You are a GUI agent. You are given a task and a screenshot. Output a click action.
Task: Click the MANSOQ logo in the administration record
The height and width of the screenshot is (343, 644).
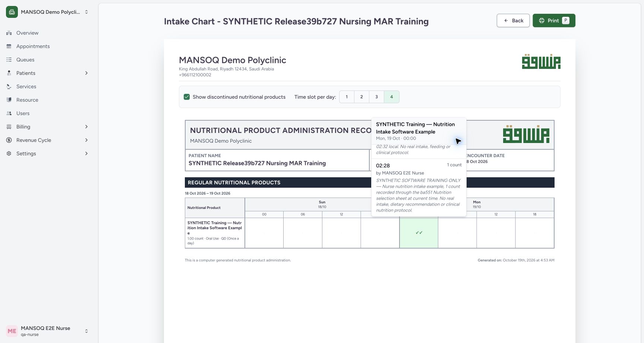(x=526, y=134)
